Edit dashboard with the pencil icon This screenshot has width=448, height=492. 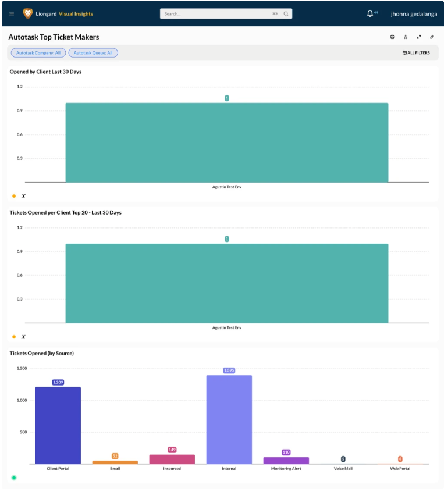point(432,37)
